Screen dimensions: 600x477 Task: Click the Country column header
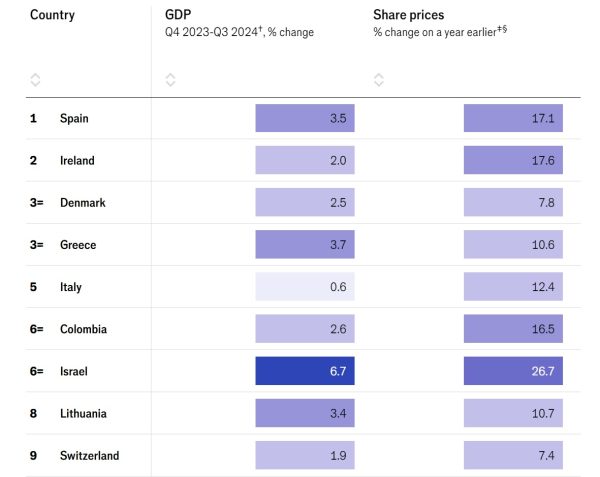pos(52,15)
